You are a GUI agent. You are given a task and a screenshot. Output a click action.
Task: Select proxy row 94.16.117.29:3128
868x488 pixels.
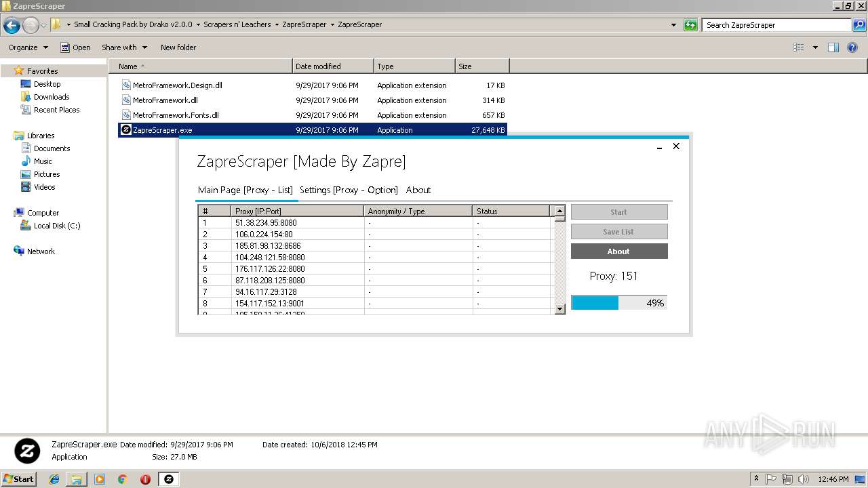tap(376, 292)
